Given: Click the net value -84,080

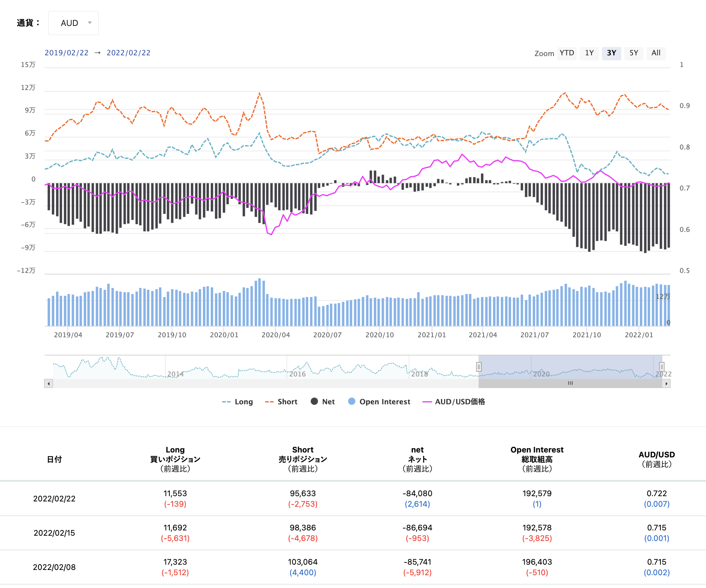Looking at the screenshot, I should point(417,494).
